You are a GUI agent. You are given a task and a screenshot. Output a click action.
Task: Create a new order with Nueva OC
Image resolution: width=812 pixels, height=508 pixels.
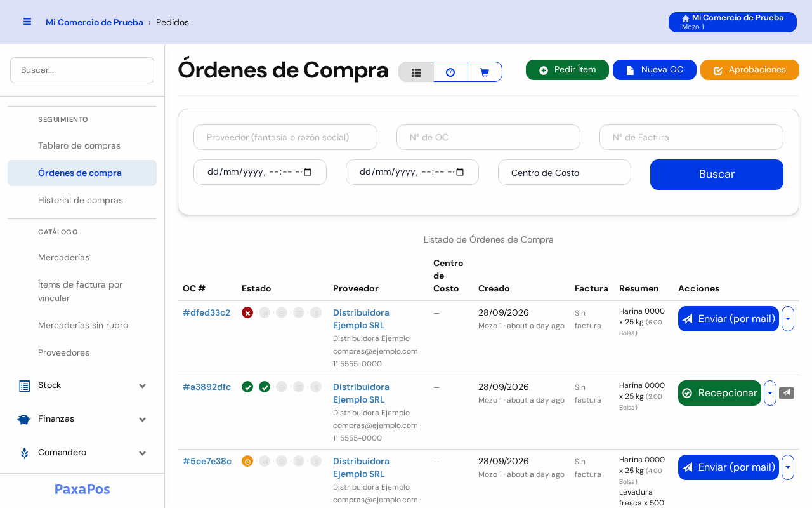655,70
